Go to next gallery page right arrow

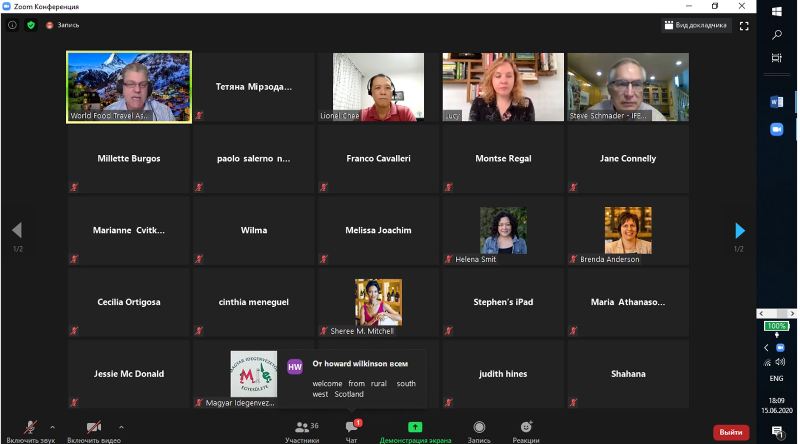coord(740,231)
